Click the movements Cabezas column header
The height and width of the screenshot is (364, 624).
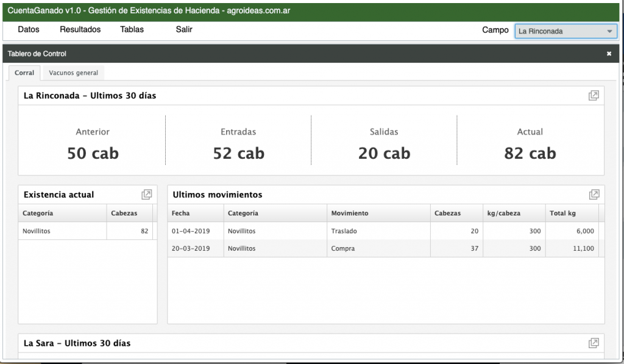click(x=456, y=213)
